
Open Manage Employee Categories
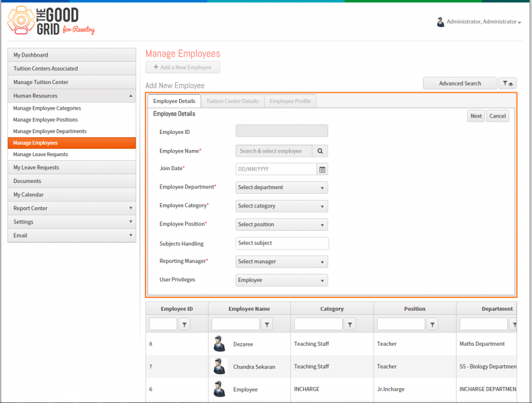coord(71,108)
